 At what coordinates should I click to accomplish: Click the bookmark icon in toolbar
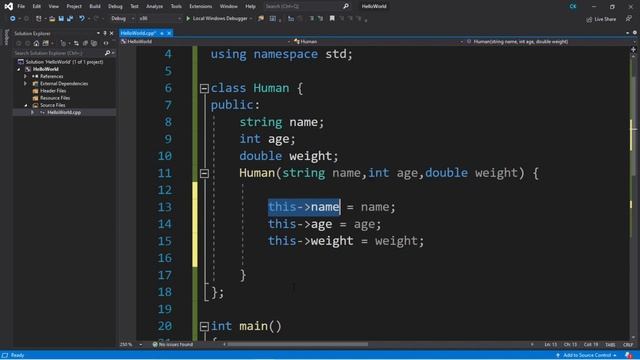point(332,18)
